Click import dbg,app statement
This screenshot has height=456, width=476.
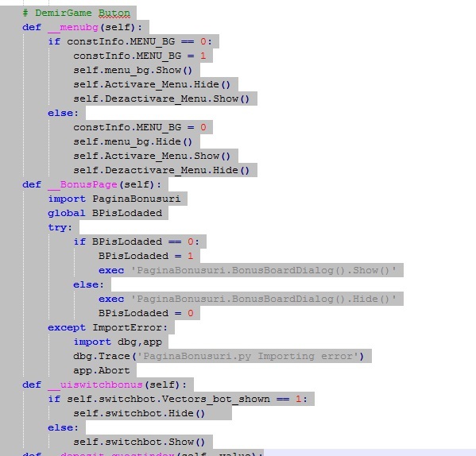(118, 342)
